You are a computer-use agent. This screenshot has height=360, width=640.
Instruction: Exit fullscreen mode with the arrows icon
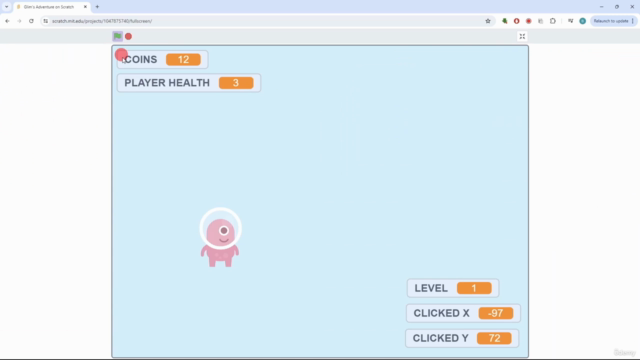[522, 36]
